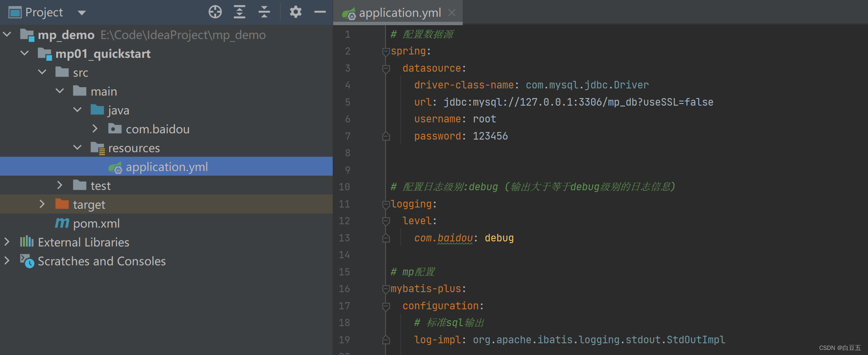
Task: Click the Scratches and Consoles clock icon
Action: click(x=27, y=261)
